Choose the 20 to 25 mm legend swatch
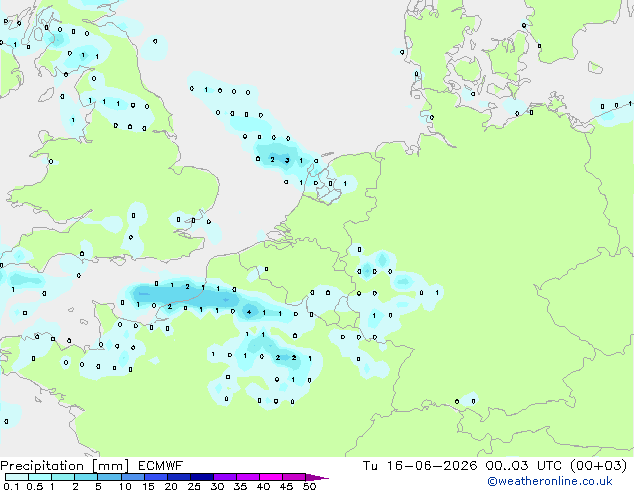The height and width of the screenshot is (490, 634). [x=179, y=477]
